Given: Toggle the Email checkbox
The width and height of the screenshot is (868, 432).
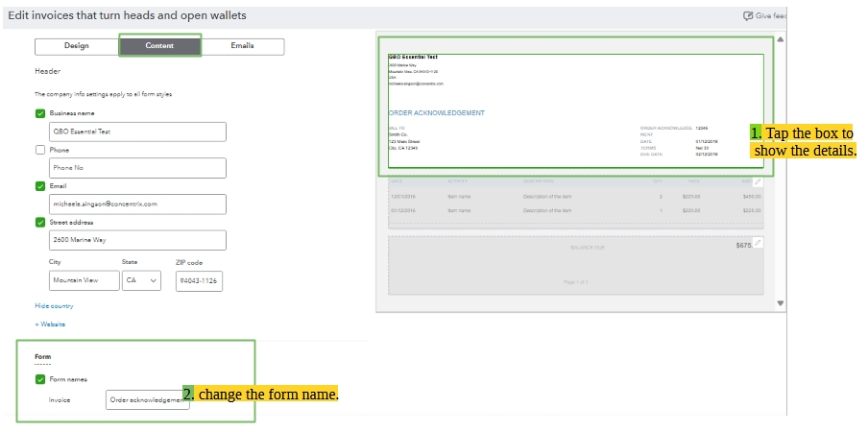Looking at the screenshot, I should click(40, 186).
